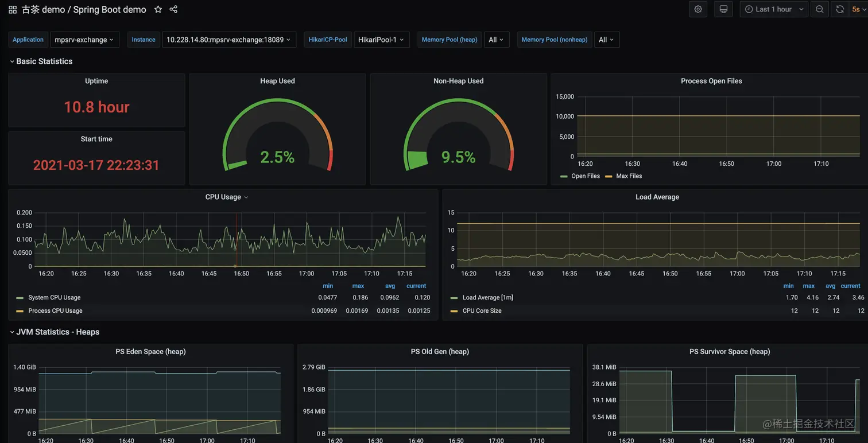Screen dimensions: 868x443
Task: Refresh the dashboard now
Action: pos(840,9)
